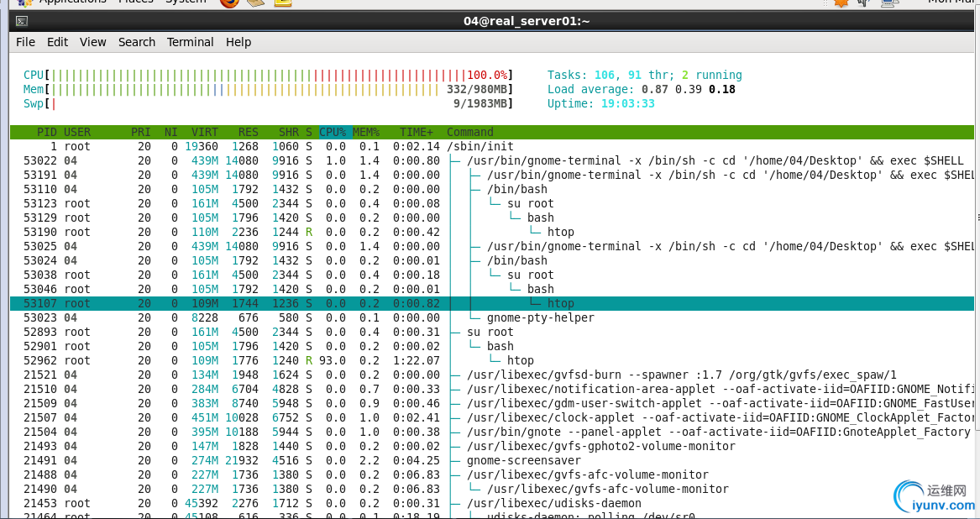This screenshot has width=980, height=519.
Task: Select the /sbin/init process row
Action: pos(492,146)
